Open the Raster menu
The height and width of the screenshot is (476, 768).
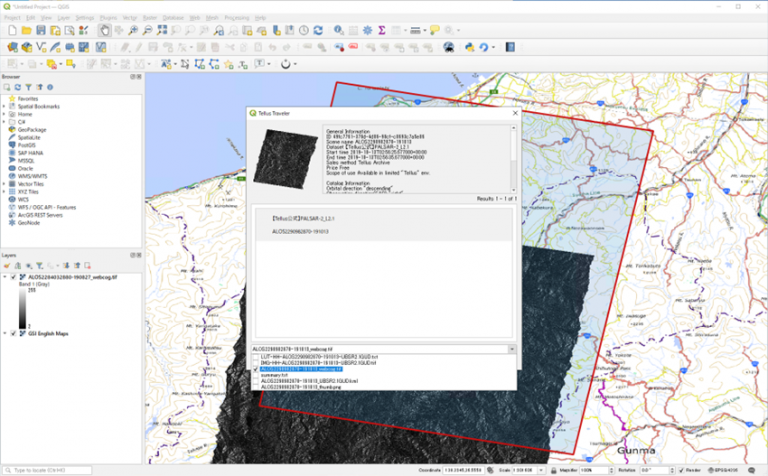[150, 18]
